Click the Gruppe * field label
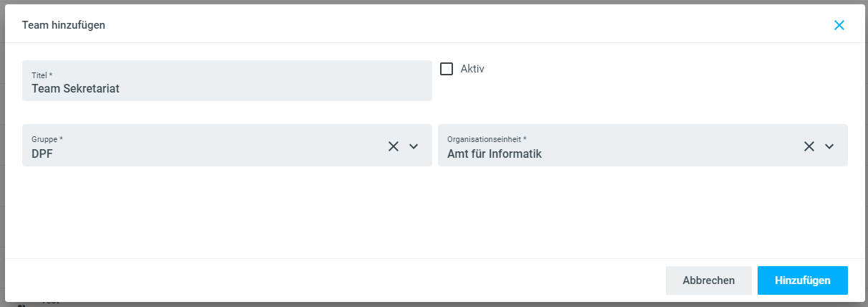Screen dimensions: 868x307 click(x=47, y=138)
